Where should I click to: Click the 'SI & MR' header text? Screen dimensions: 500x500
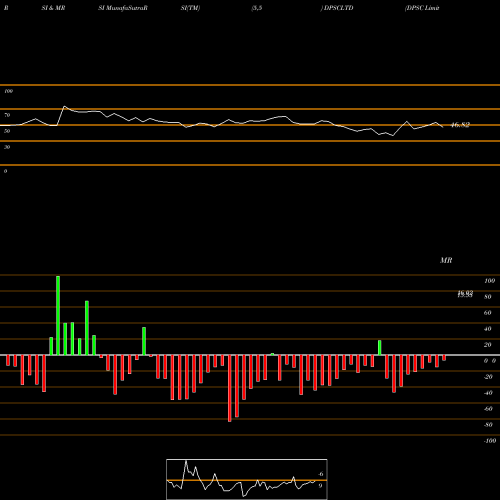(x=53, y=8)
